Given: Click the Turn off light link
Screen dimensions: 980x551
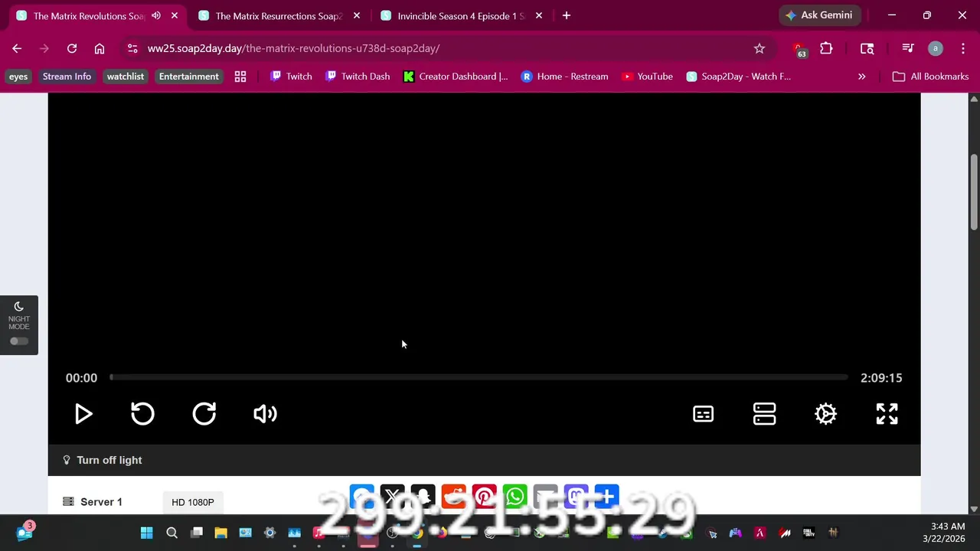Looking at the screenshot, I should click(x=109, y=460).
